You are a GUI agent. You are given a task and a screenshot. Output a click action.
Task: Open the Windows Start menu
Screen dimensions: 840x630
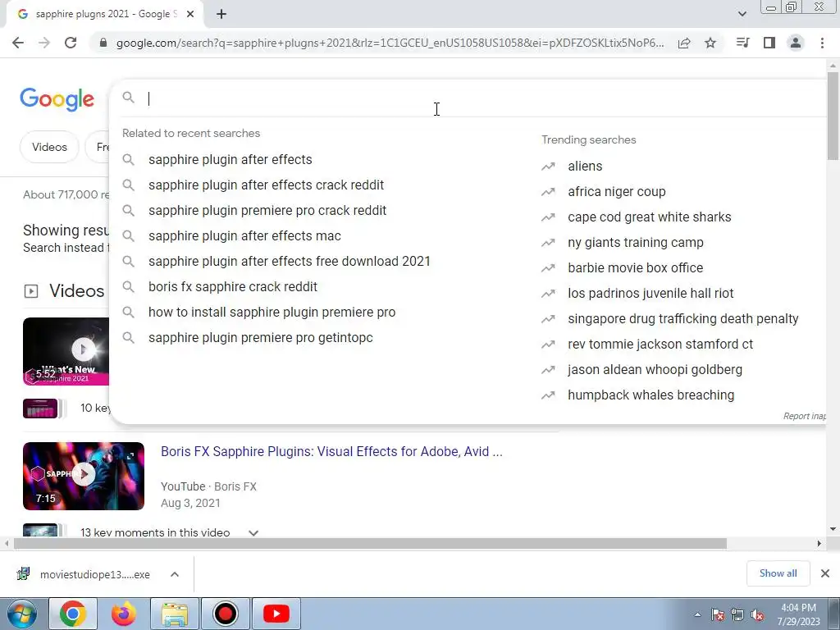tap(21, 614)
